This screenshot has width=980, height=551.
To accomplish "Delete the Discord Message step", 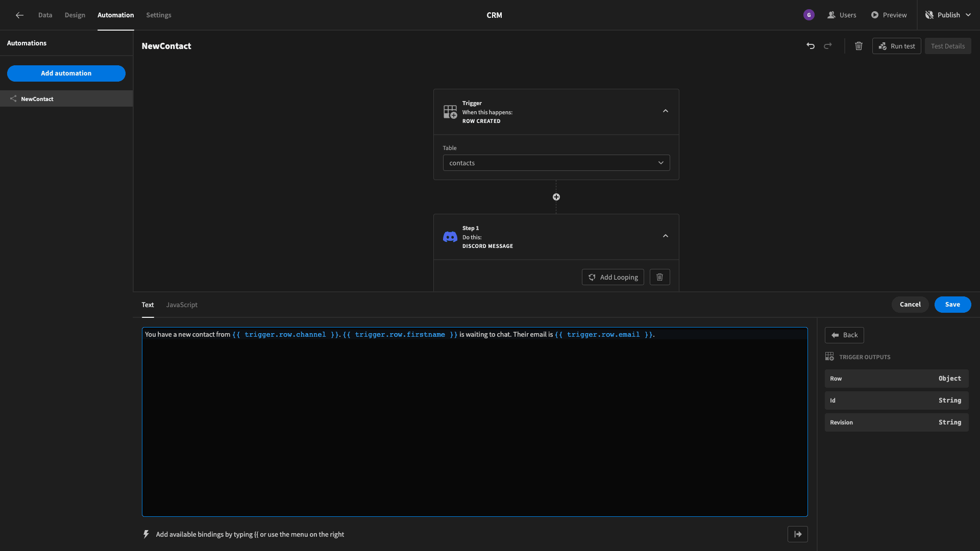I will click(x=659, y=277).
